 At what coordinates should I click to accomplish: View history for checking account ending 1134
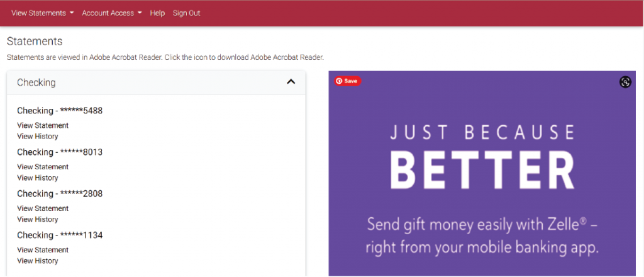[x=37, y=261]
